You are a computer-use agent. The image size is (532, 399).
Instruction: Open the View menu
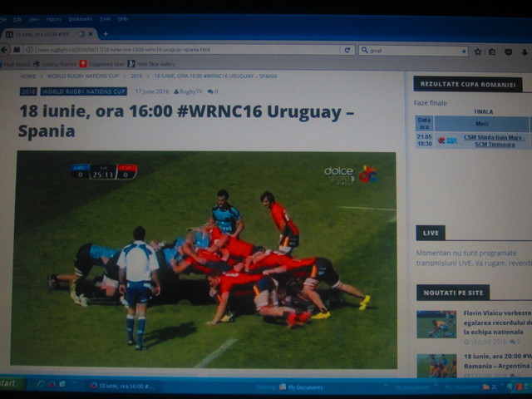click(x=33, y=20)
